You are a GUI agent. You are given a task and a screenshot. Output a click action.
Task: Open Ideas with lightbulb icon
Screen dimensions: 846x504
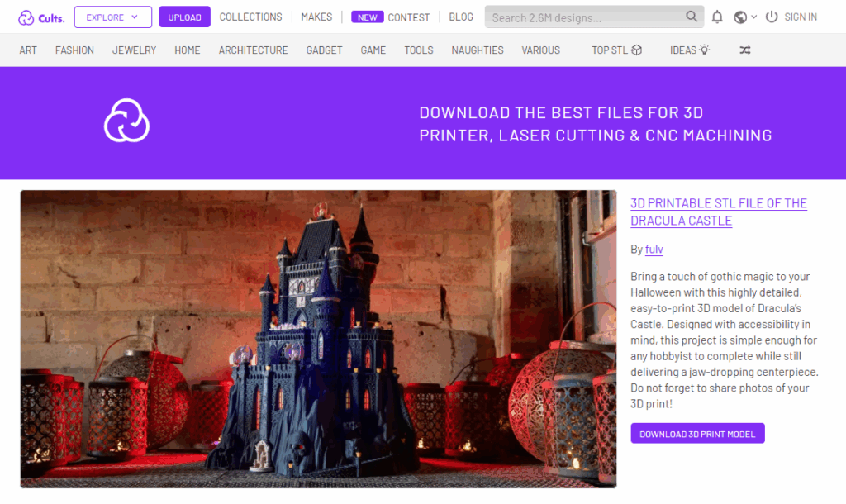[689, 50]
